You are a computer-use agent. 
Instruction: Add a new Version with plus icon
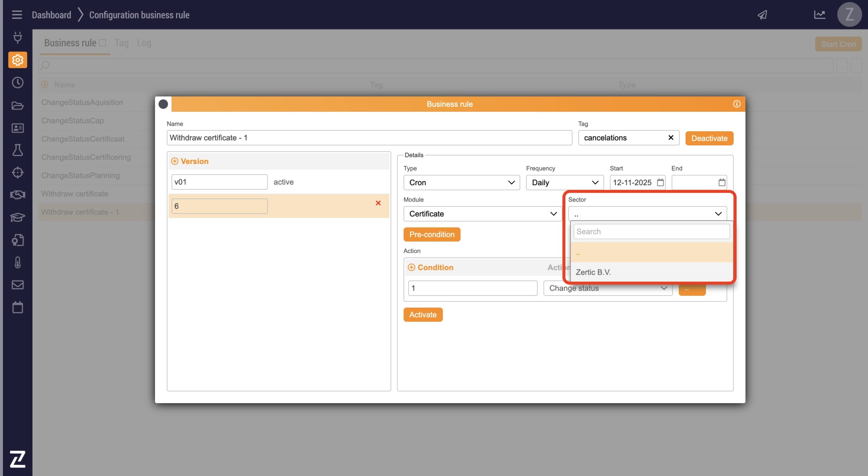click(x=175, y=161)
